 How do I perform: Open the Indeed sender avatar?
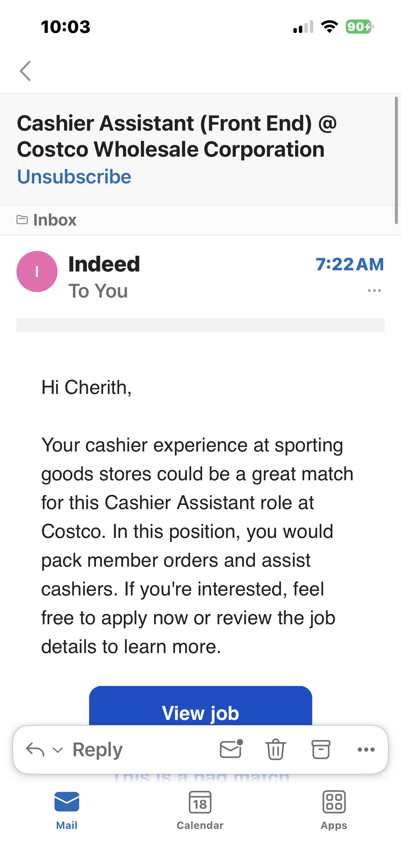point(37,272)
